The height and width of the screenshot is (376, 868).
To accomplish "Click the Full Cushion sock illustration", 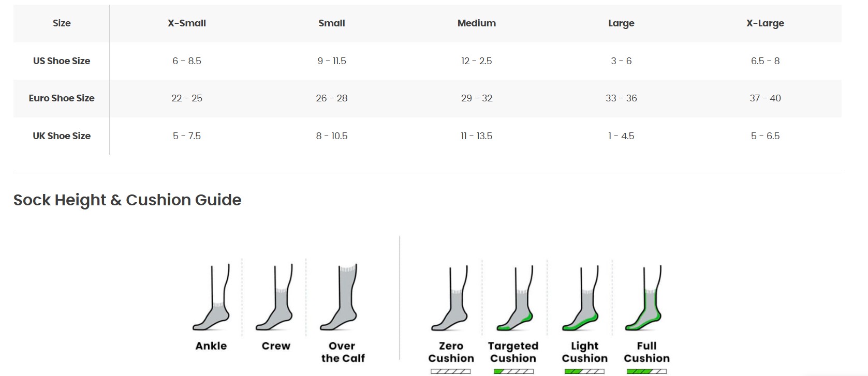I will click(x=644, y=298).
